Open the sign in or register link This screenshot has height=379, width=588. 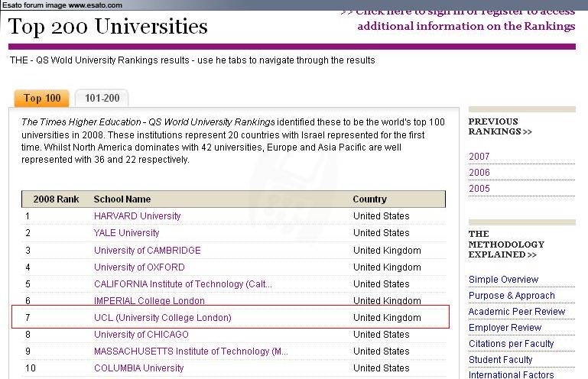point(458,20)
